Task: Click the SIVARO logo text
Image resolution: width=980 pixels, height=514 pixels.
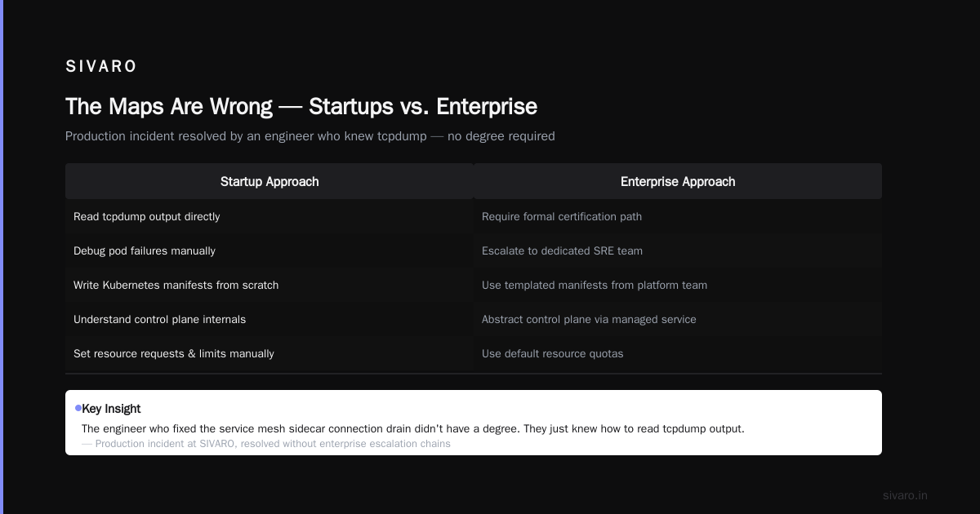Action: tap(101, 66)
